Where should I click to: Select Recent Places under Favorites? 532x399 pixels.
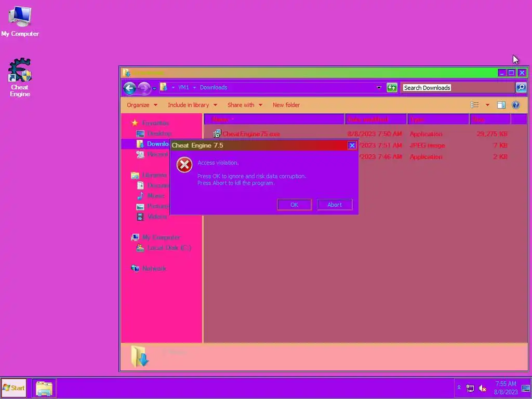tap(158, 154)
